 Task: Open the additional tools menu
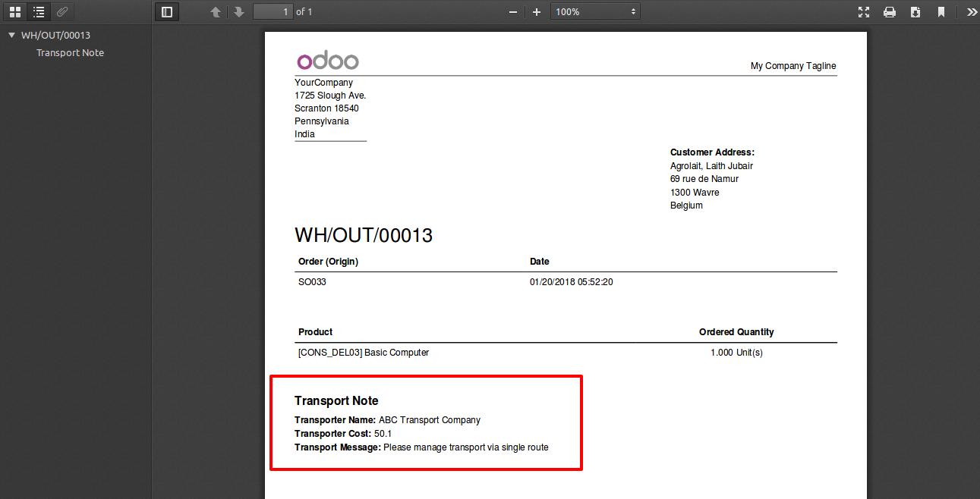(972, 11)
